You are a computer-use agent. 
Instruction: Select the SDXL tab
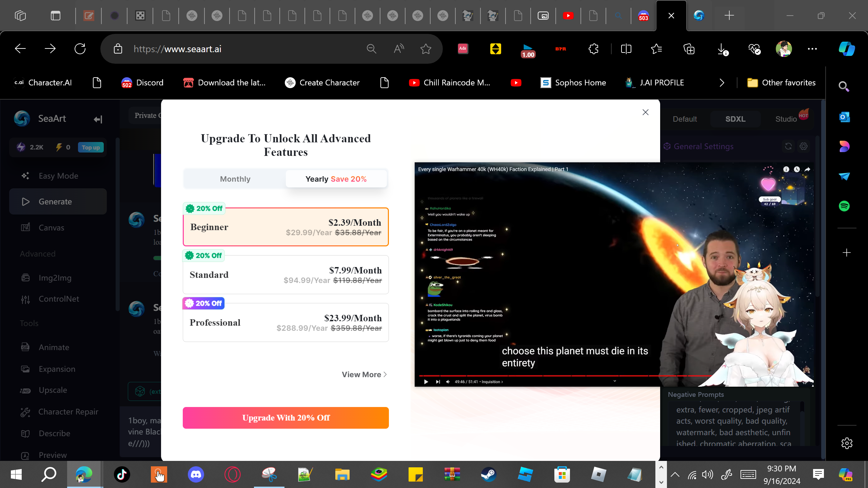735,119
